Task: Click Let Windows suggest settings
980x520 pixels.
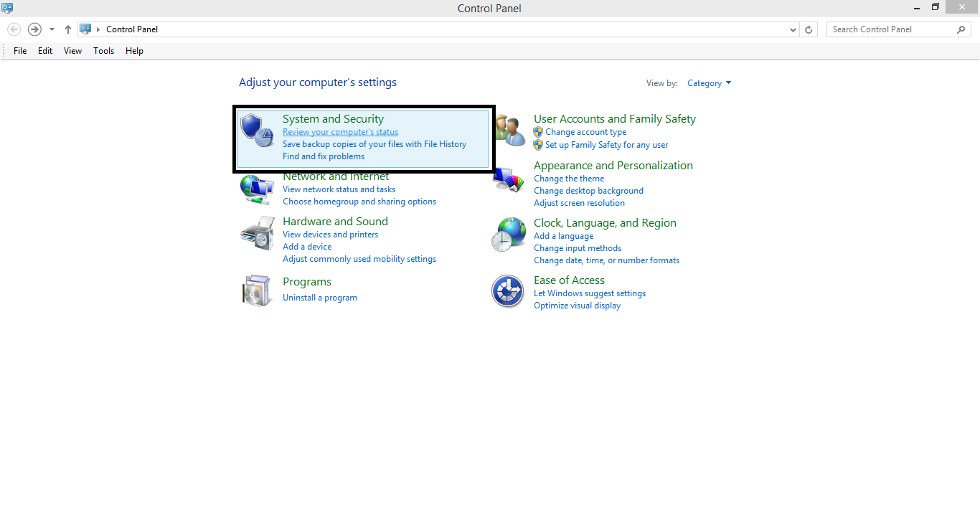Action: pos(590,293)
